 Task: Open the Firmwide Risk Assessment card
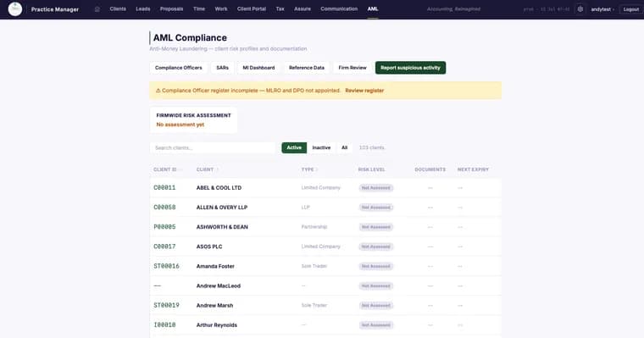(193, 120)
